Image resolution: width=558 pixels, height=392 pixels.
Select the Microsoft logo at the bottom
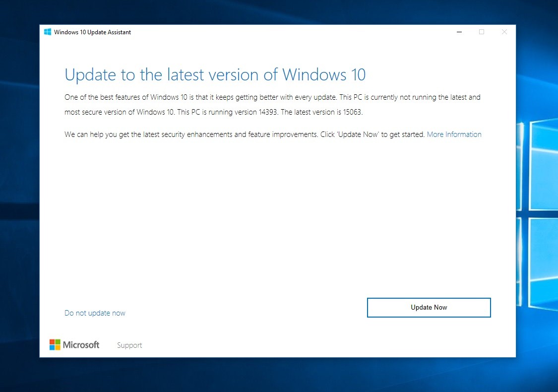(x=55, y=344)
